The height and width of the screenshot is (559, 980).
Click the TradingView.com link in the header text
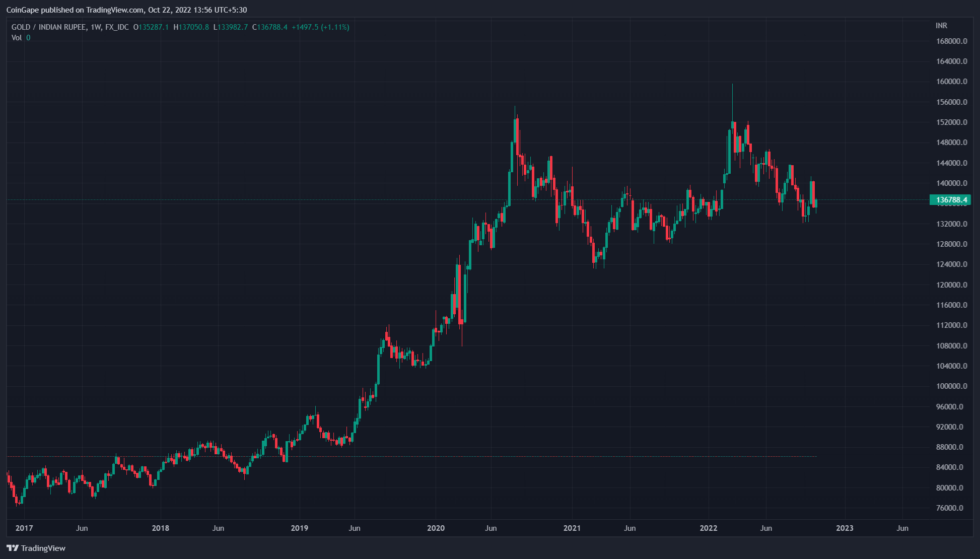[115, 10]
